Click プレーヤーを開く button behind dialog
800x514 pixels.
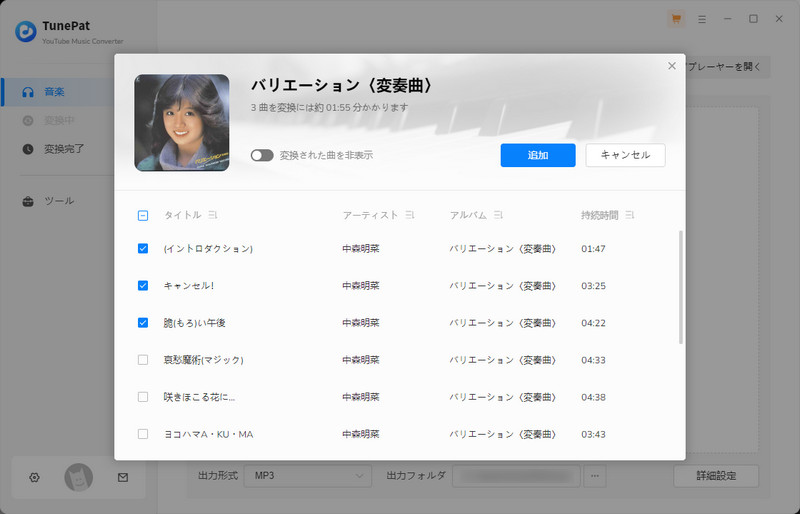click(x=728, y=67)
